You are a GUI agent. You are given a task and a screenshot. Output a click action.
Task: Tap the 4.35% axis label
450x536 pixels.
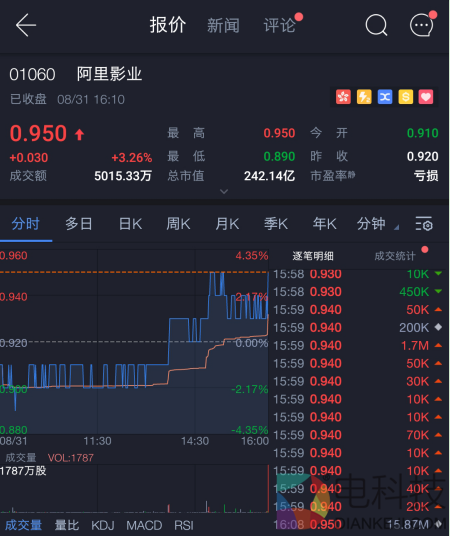tap(252, 255)
